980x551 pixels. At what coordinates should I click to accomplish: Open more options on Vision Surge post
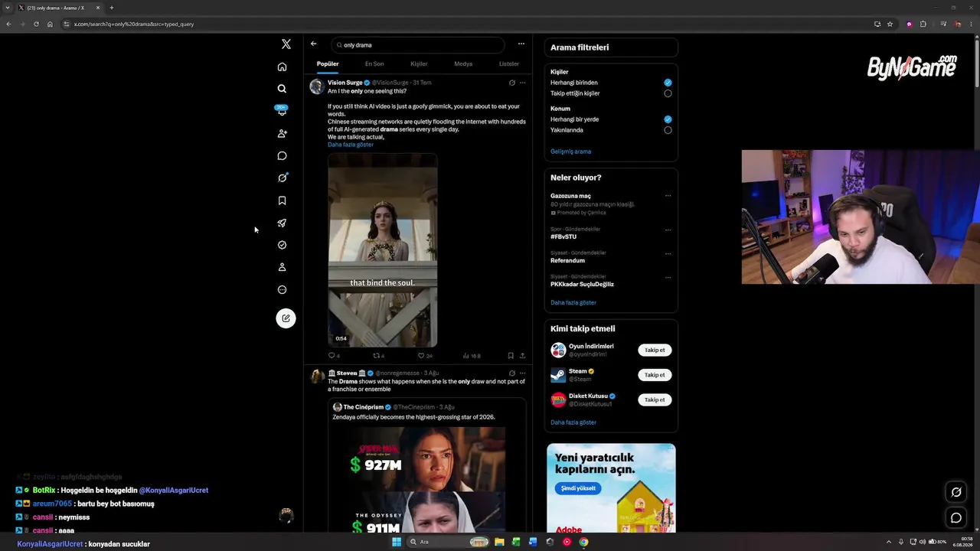(523, 83)
